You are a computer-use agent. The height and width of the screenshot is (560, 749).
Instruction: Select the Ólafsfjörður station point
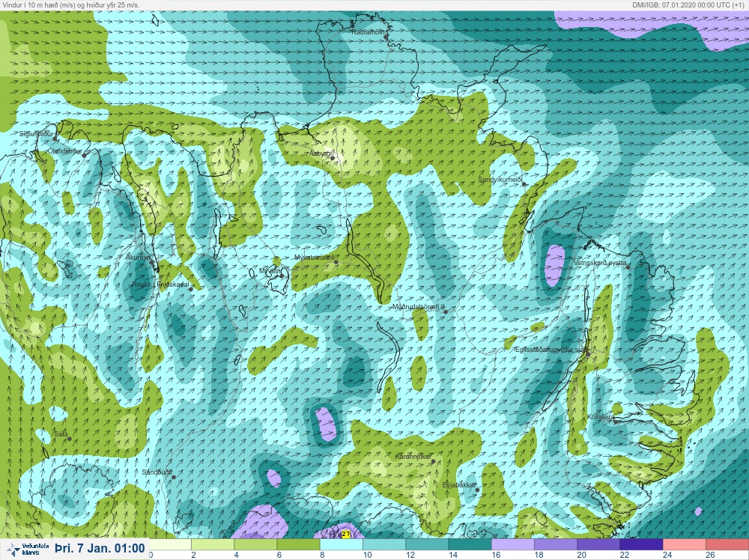click(84, 155)
